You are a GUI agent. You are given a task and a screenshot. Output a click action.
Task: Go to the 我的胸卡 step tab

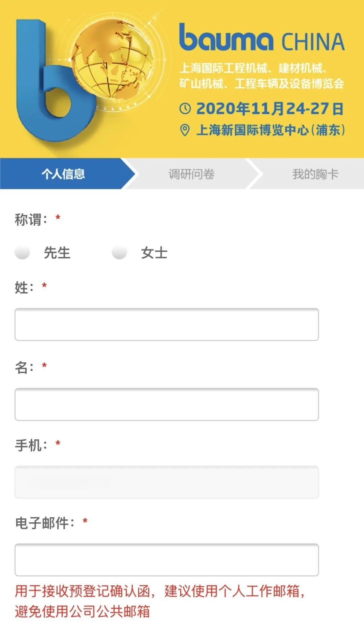point(315,174)
